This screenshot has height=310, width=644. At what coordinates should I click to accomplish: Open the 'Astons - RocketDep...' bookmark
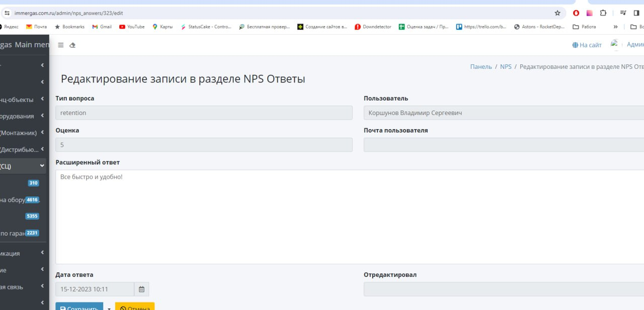pos(539,27)
